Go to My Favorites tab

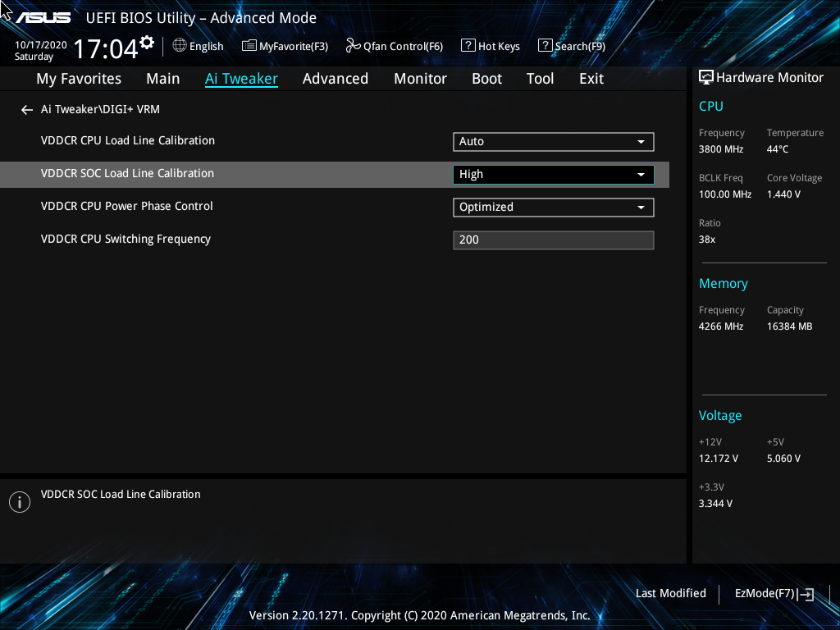(x=79, y=79)
